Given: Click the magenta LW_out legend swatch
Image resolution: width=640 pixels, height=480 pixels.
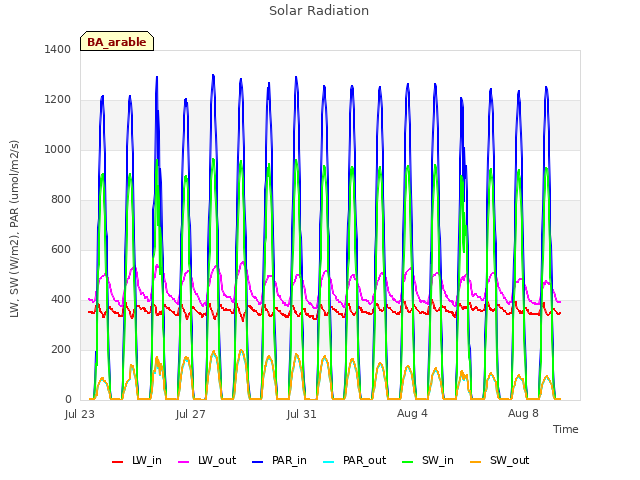Looking at the screenshot, I should click(x=184, y=462).
